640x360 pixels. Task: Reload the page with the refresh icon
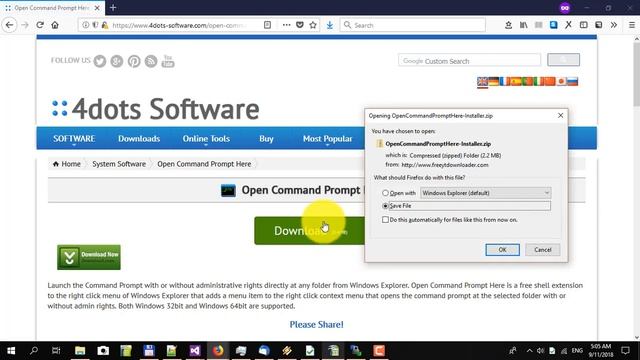tap(40, 25)
